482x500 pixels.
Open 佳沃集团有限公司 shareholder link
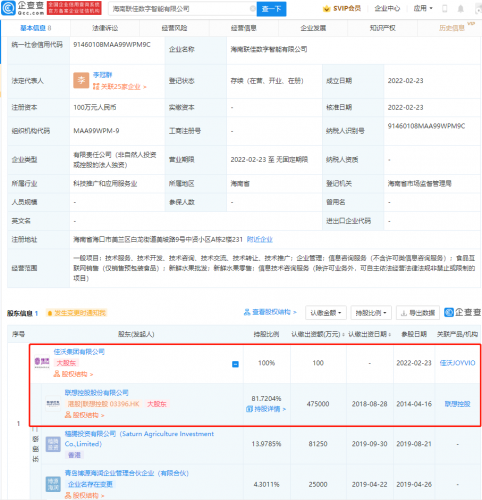[x=79, y=352]
